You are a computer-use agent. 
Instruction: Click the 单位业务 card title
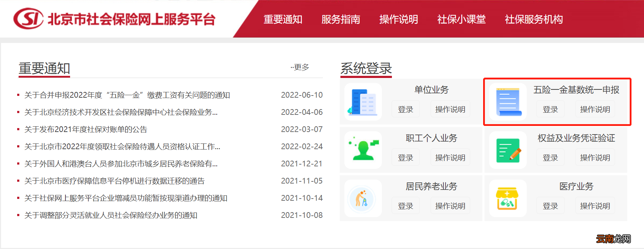[432, 90]
